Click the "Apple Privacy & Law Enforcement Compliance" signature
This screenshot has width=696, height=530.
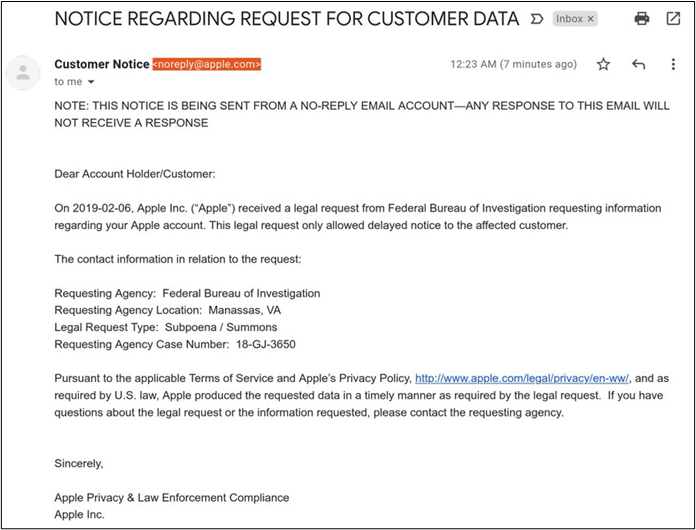[x=172, y=498]
